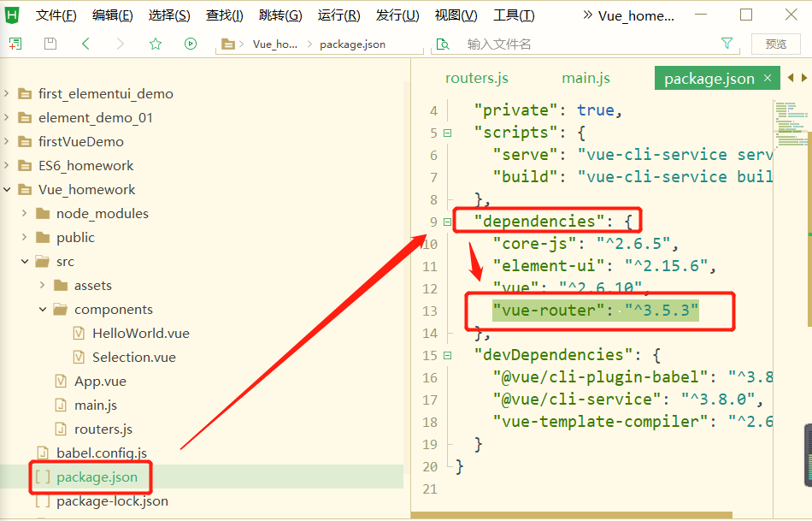Click the code minimap thumbnail
The image size is (812, 521).
click(x=791, y=123)
